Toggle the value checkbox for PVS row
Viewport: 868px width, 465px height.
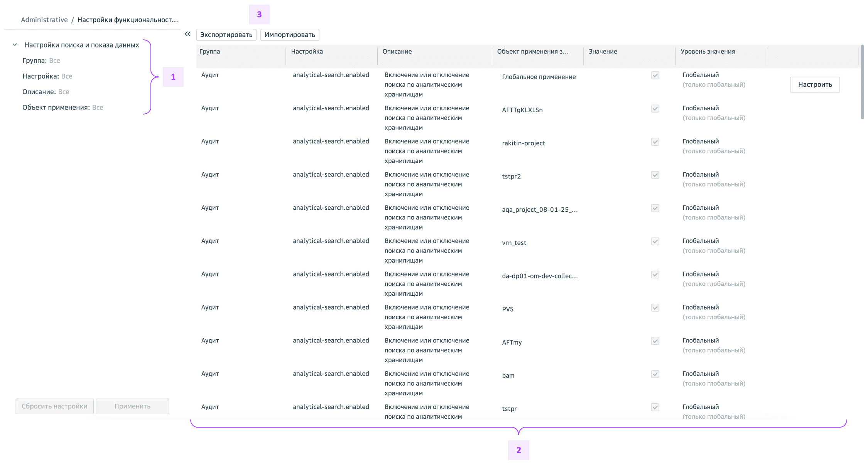pos(655,308)
